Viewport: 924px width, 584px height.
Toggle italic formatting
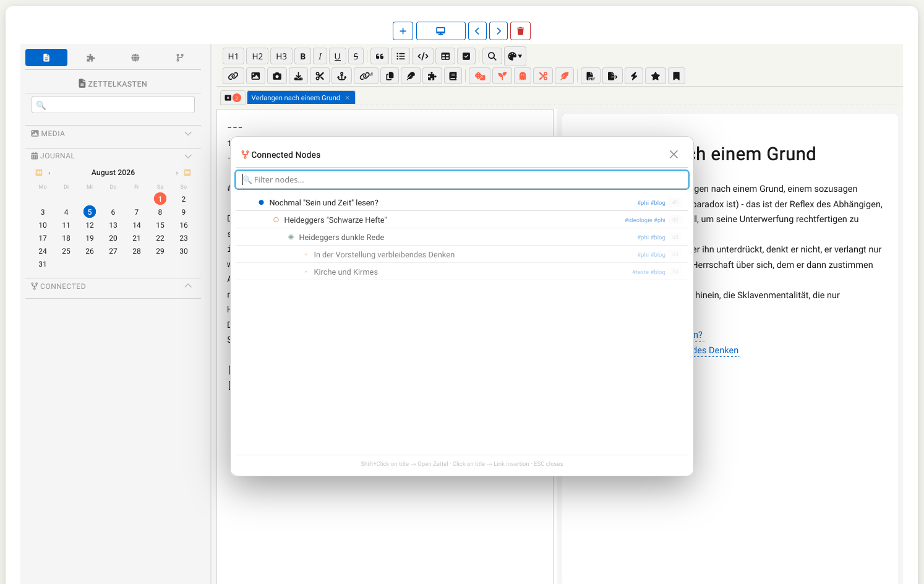(320, 56)
